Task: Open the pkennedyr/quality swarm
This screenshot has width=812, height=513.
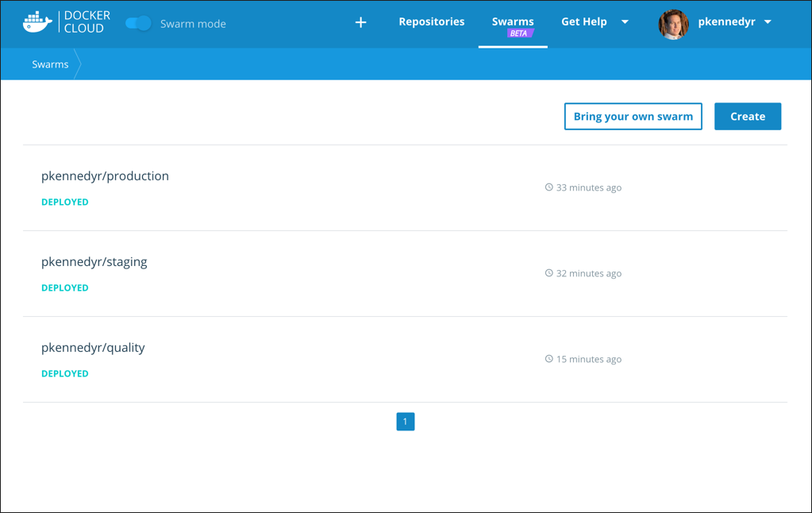Action: (x=93, y=348)
